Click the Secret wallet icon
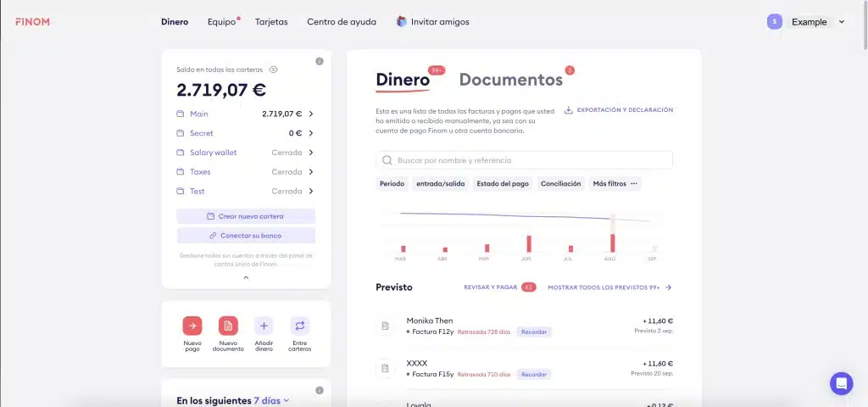The image size is (868, 407). click(180, 133)
